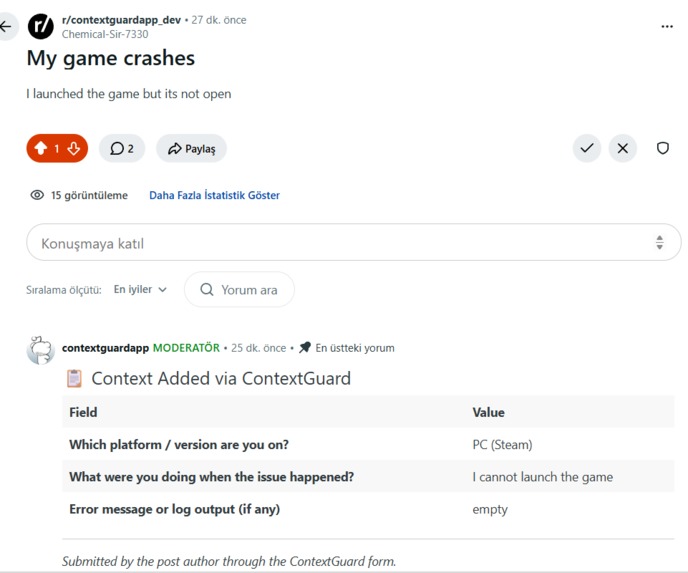Screen dimensions: 688x573
Task: Select 'What were you doing when the issue happened?'
Action: click(x=211, y=477)
